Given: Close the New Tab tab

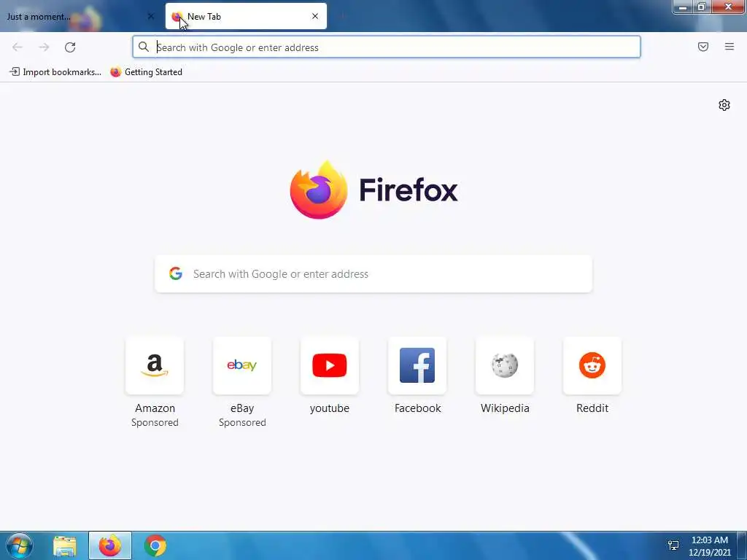Looking at the screenshot, I should (315, 16).
